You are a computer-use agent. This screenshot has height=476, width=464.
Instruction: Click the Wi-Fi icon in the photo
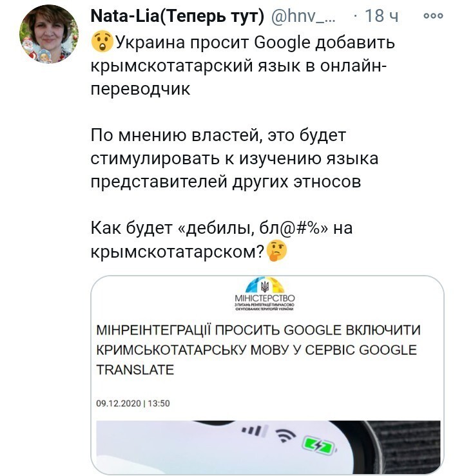285,436
